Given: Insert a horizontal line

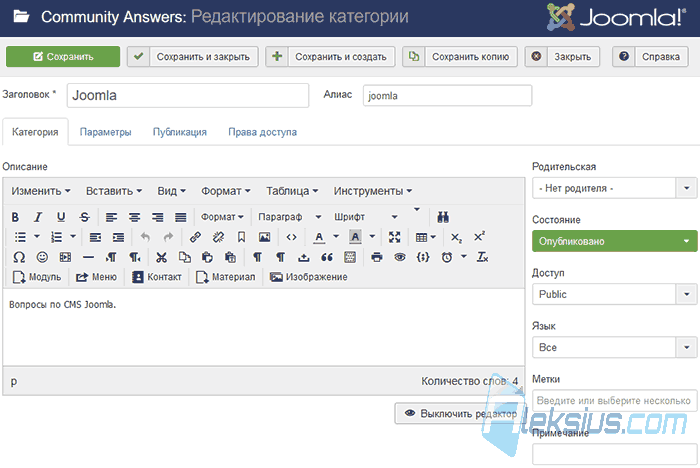Looking at the screenshot, I should pos(89,257).
